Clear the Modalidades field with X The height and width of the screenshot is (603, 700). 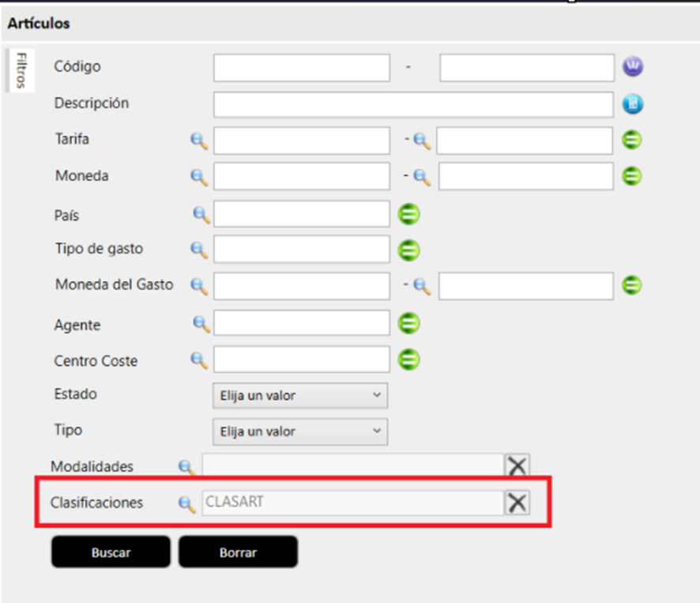point(517,466)
